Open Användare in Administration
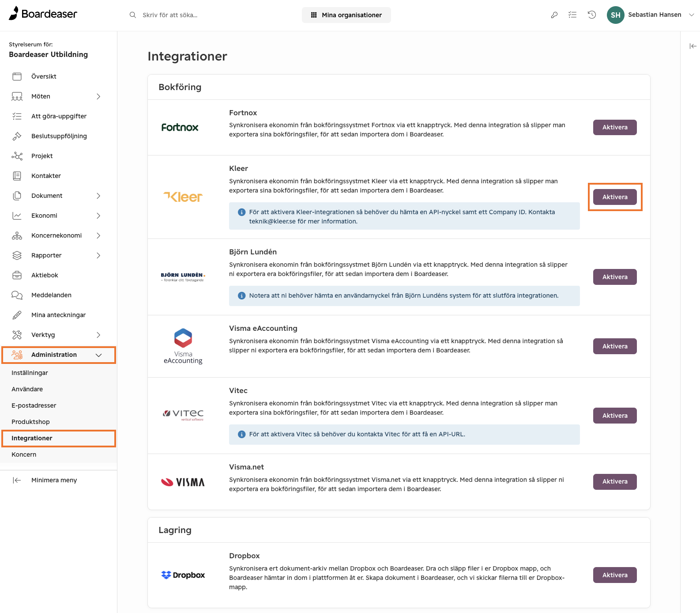 point(27,389)
